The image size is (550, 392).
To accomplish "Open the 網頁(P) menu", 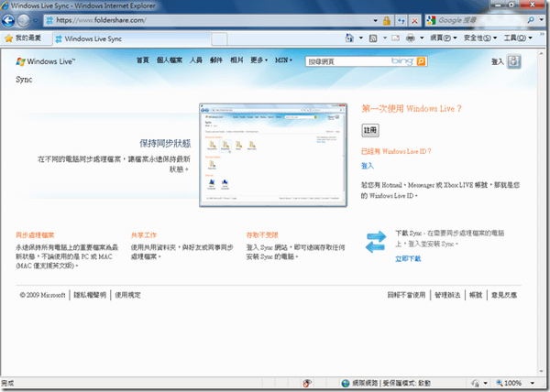I will (x=444, y=38).
